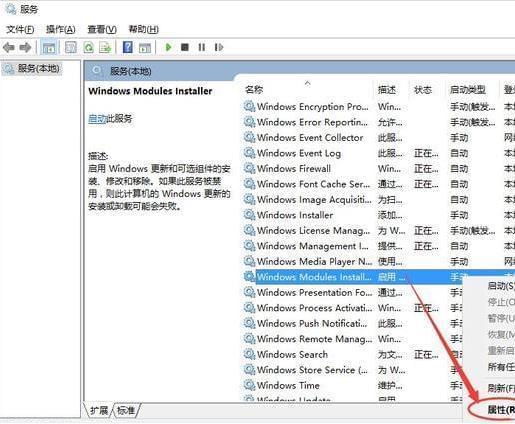Viewport: 515px width, 424px height.
Task: Click gear icon of Windows Image Acquisiti... row
Action: pyautogui.click(x=249, y=199)
